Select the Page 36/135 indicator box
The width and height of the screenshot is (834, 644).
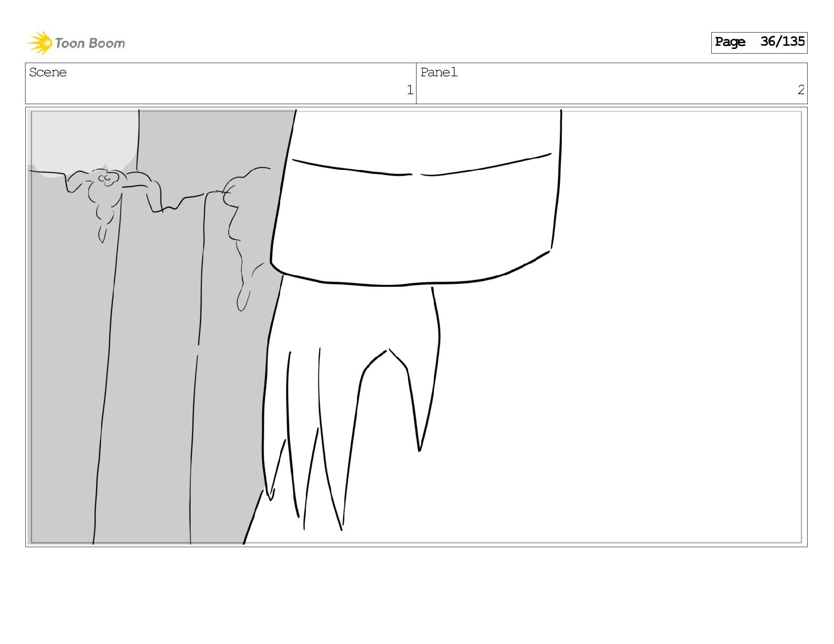pos(759,42)
